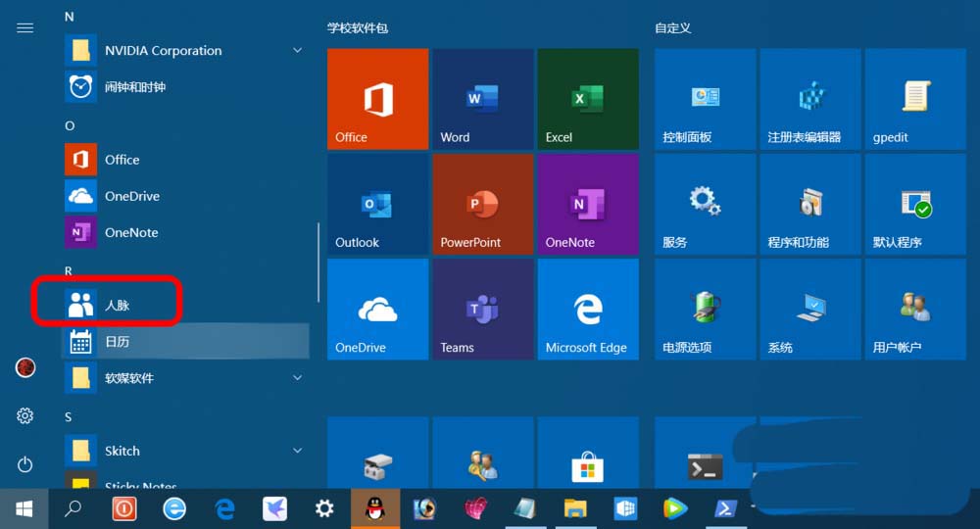Open taskbar search magnifier
Viewport: 980px width, 529px height.
coord(73,509)
